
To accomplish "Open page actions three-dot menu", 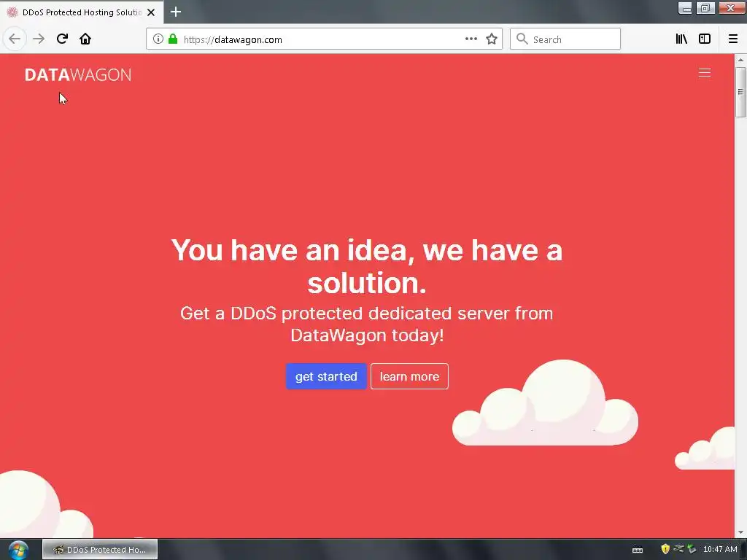I will 471,39.
